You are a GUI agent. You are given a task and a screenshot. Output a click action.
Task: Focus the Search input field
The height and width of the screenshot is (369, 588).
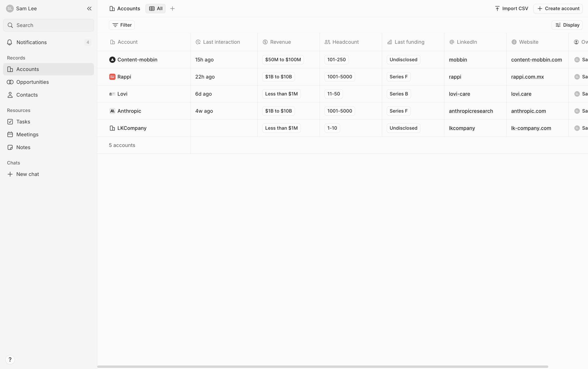pyautogui.click(x=48, y=25)
